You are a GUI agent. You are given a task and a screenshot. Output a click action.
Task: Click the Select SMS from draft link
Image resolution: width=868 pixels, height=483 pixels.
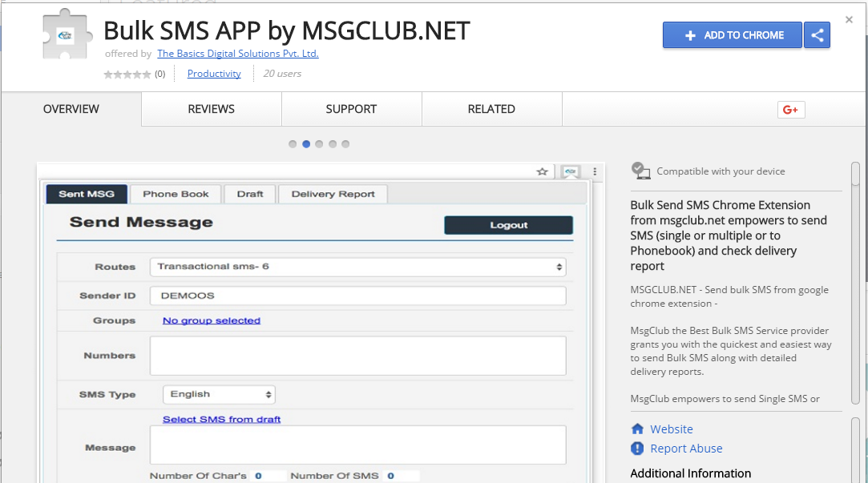tap(221, 420)
